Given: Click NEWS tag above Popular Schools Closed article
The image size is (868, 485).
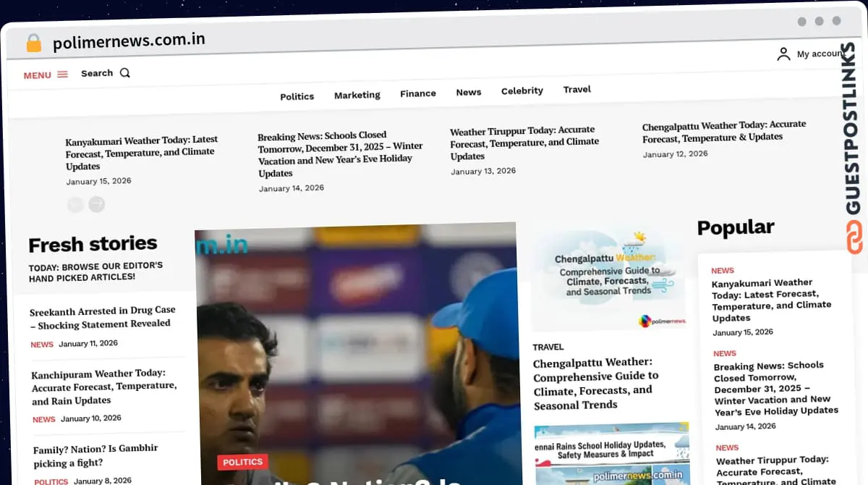Looking at the screenshot, I should (x=725, y=354).
